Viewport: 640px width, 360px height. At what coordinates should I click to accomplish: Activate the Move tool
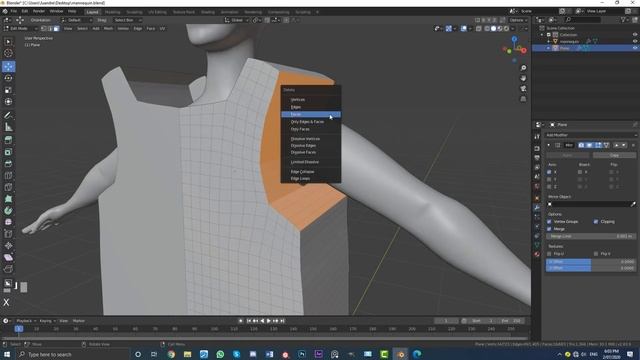8,67
